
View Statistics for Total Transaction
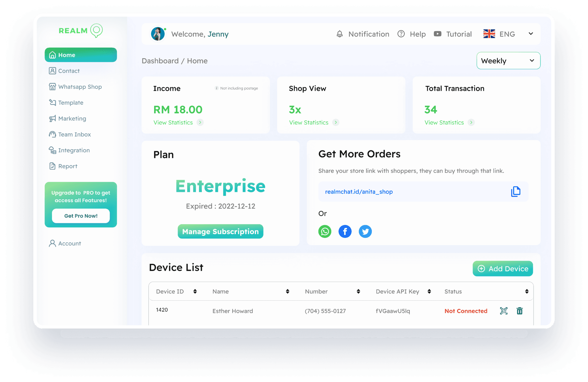pos(444,122)
